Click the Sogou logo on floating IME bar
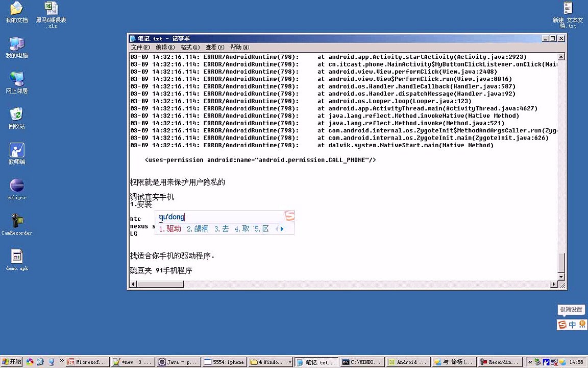The image size is (588, 368). point(562,325)
